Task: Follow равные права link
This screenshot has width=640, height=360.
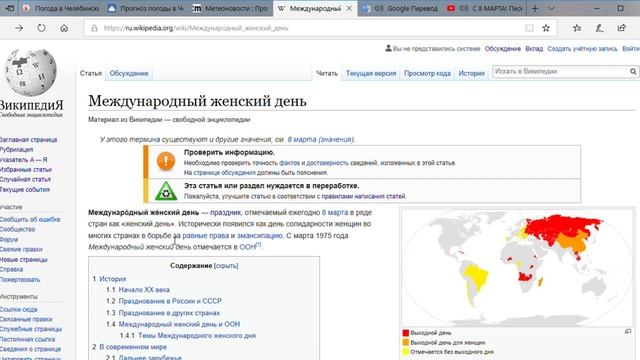Action: [205, 236]
